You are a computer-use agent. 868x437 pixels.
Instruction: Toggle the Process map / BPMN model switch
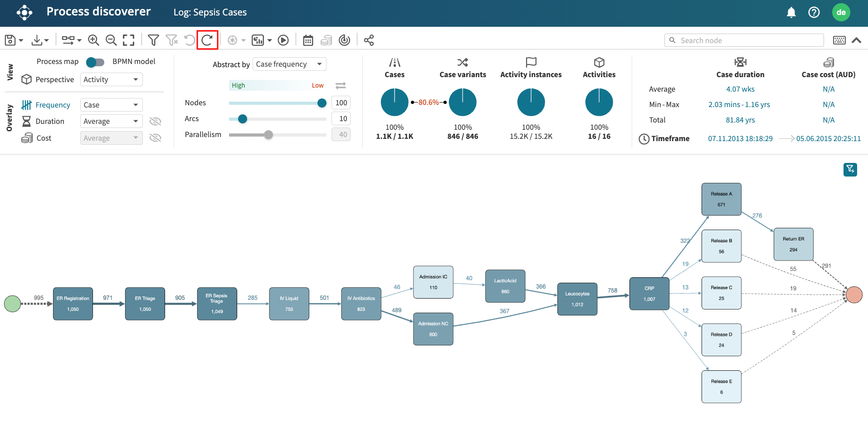pyautogui.click(x=95, y=62)
